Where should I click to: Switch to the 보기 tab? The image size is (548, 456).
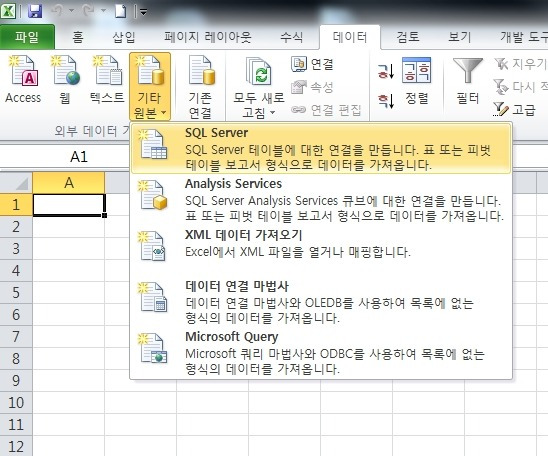(460, 37)
